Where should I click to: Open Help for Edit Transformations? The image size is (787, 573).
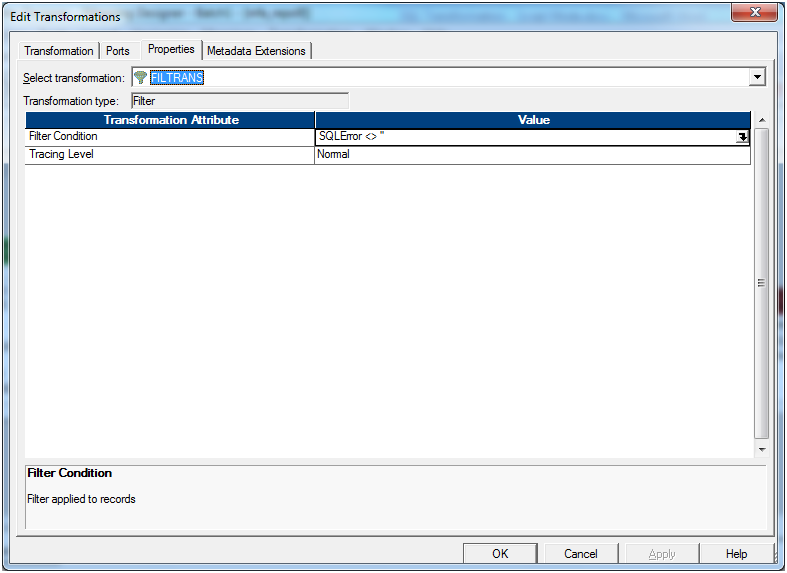point(736,553)
